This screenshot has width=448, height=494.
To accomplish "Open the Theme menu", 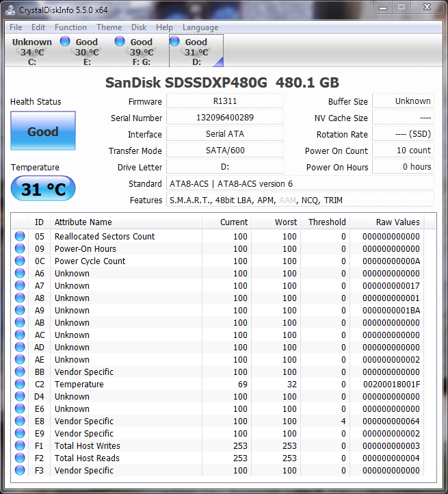I will pyautogui.click(x=109, y=27).
